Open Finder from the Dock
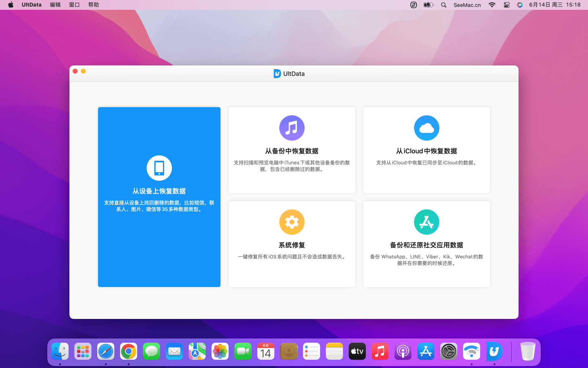 60,351
